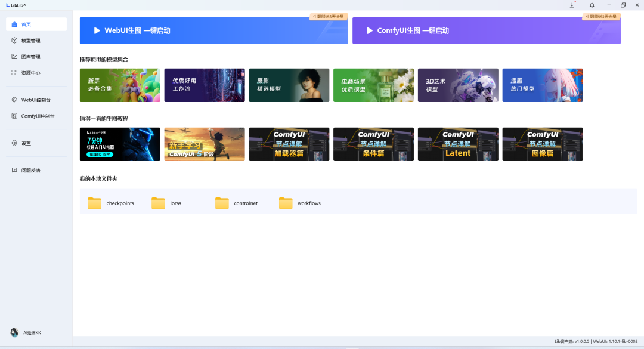Open the 新手必备合集 model collection
The width and height of the screenshot is (644, 349).
[x=120, y=85]
